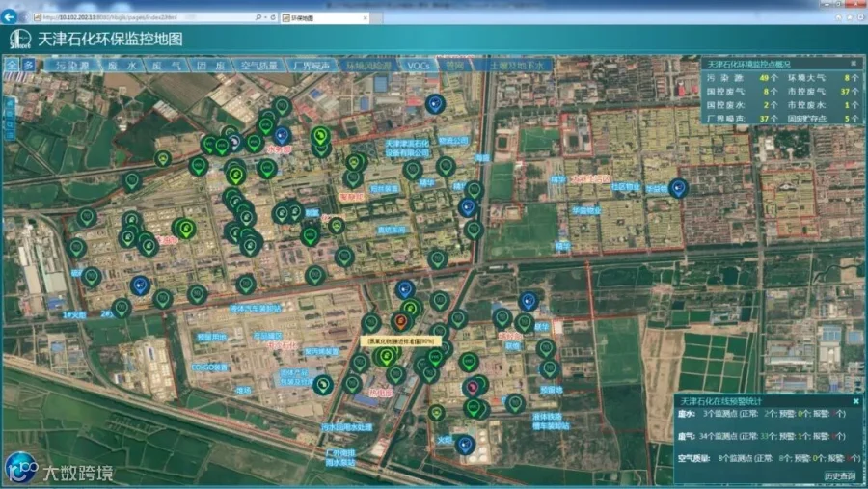Click the magnifier icon in the left map toolbar
This screenshot has height=489, width=868.
[10, 124]
